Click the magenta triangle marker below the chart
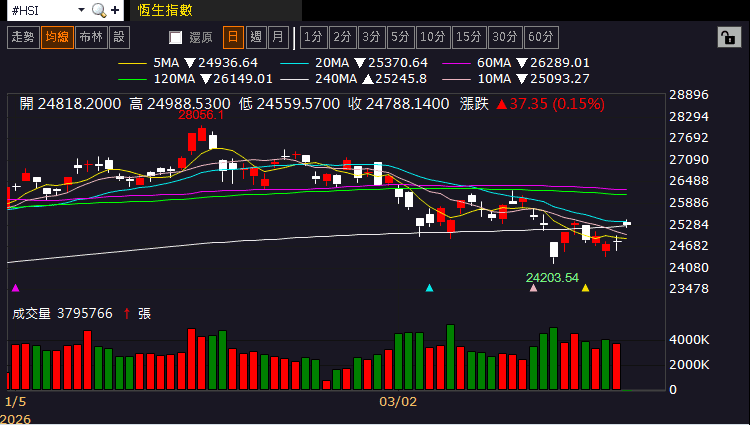Image resolution: width=750 pixels, height=425 pixels. click(x=14, y=288)
